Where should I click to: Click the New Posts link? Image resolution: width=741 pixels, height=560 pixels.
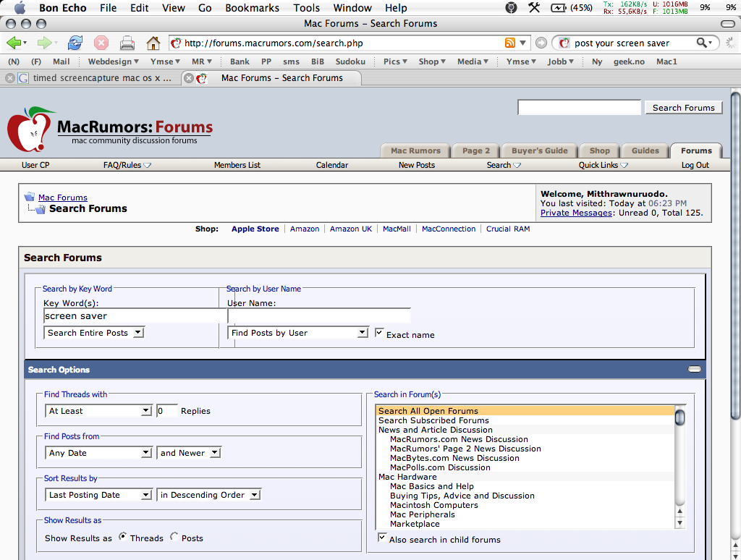416,165
